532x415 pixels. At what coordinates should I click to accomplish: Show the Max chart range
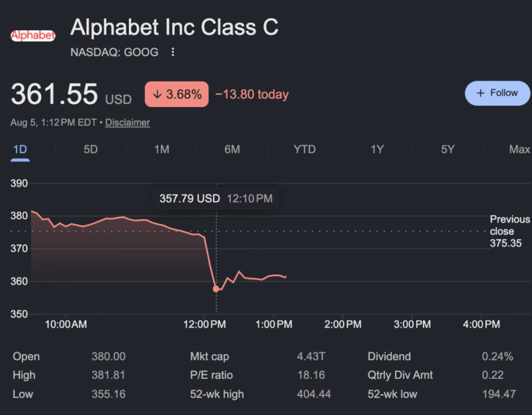tap(520, 149)
